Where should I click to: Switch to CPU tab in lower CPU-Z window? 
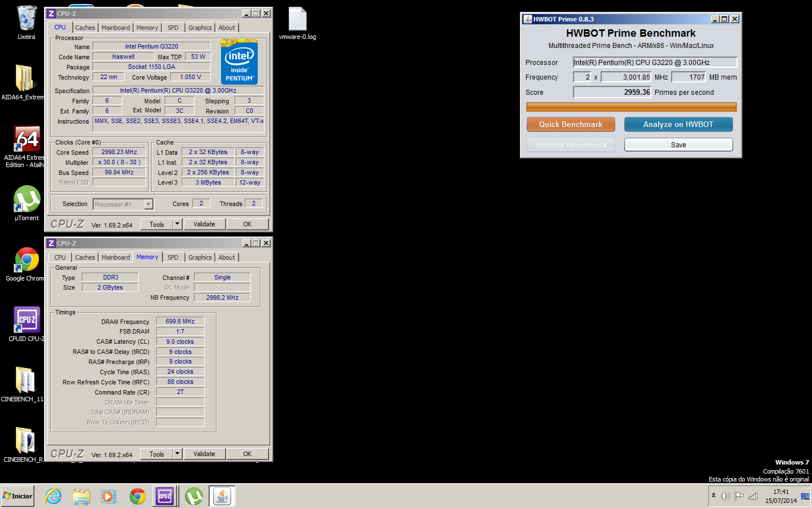click(x=60, y=257)
